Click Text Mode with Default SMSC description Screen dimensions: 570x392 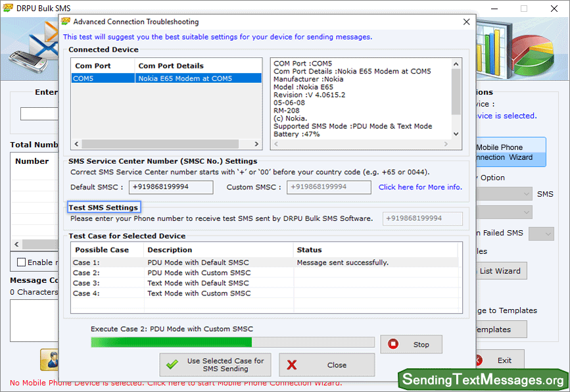198,283
